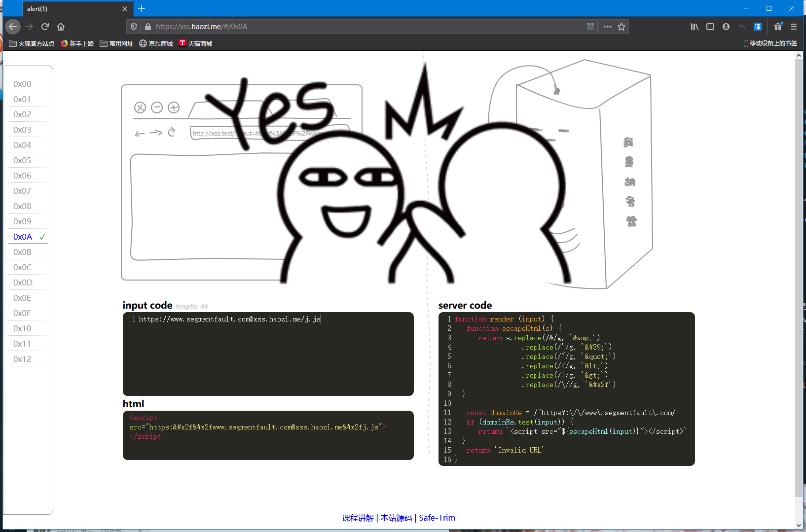Go back with the browser back arrow

(x=13, y=27)
